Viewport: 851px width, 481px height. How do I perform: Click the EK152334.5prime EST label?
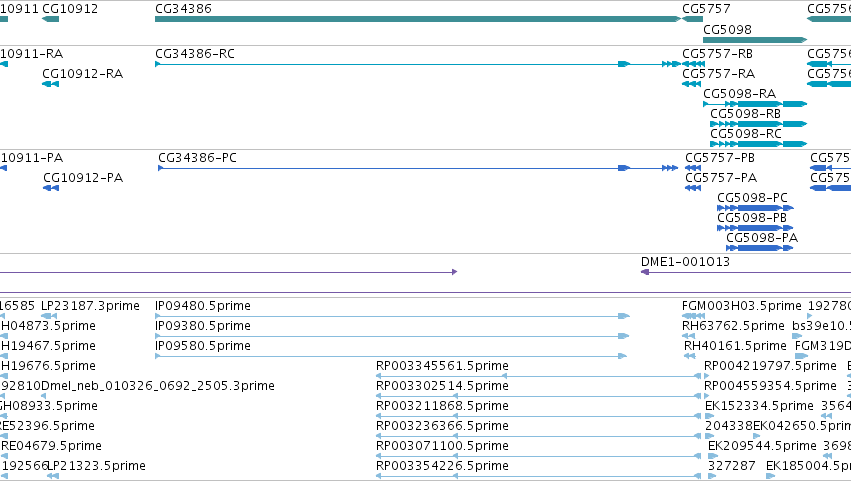[x=759, y=407]
